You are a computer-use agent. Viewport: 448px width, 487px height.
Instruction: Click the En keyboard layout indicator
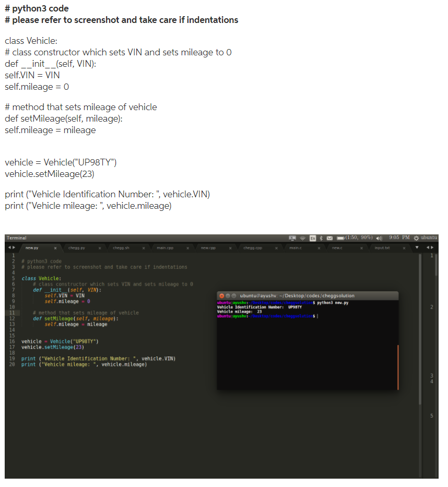tap(313, 237)
